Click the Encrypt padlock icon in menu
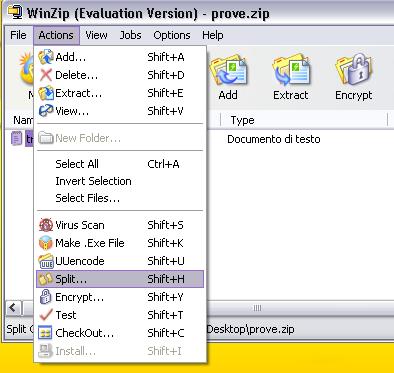Screen dimensions: 394x373 [x=45, y=297]
